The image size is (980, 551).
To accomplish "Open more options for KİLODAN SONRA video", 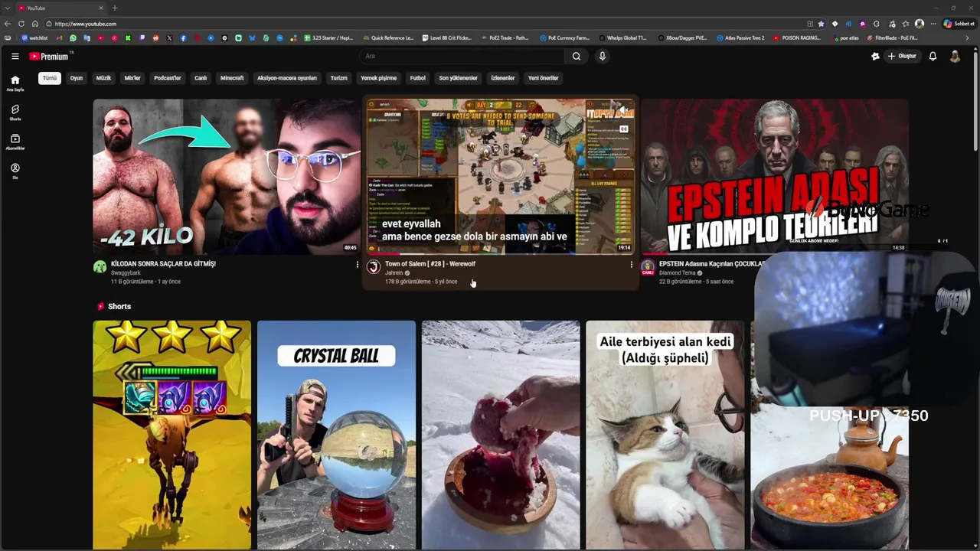I will [x=357, y=265].
